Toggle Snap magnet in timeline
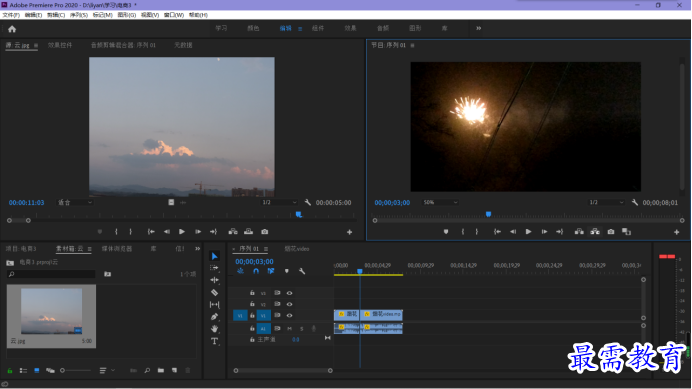Viewport: 692px width, 389px height. pyautogui.click(x=256, y=271)
